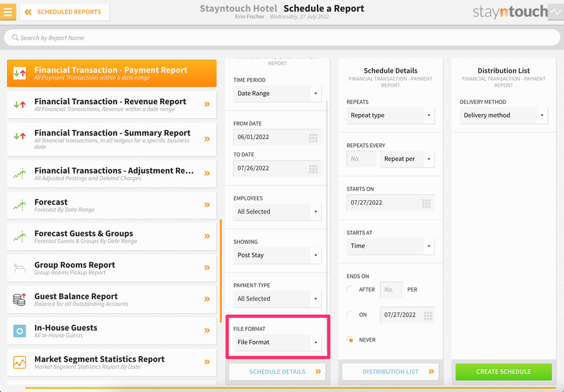Click the Distribution List button

(391, 372)
